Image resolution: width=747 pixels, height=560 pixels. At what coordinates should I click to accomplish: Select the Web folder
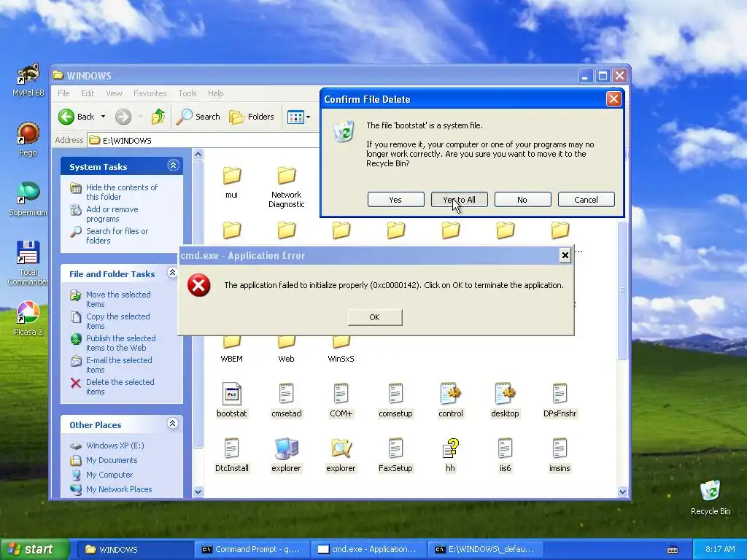pyautogui.click(x=286, y=350)
